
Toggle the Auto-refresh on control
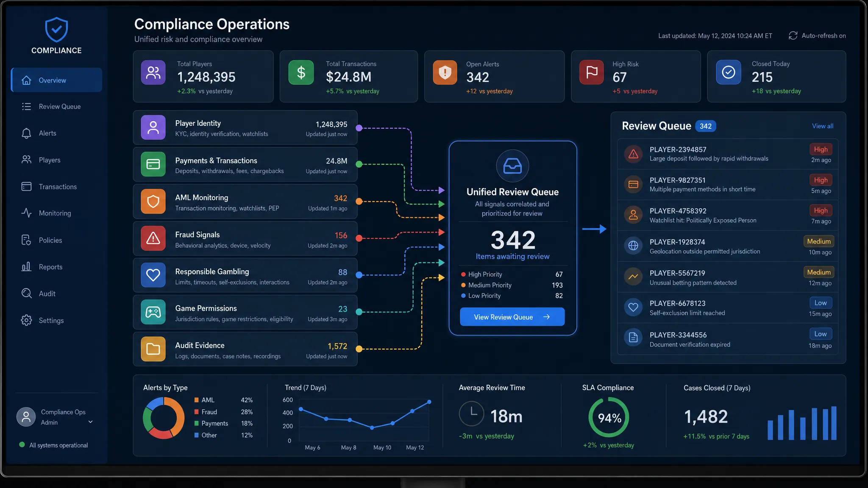point(817,36)
